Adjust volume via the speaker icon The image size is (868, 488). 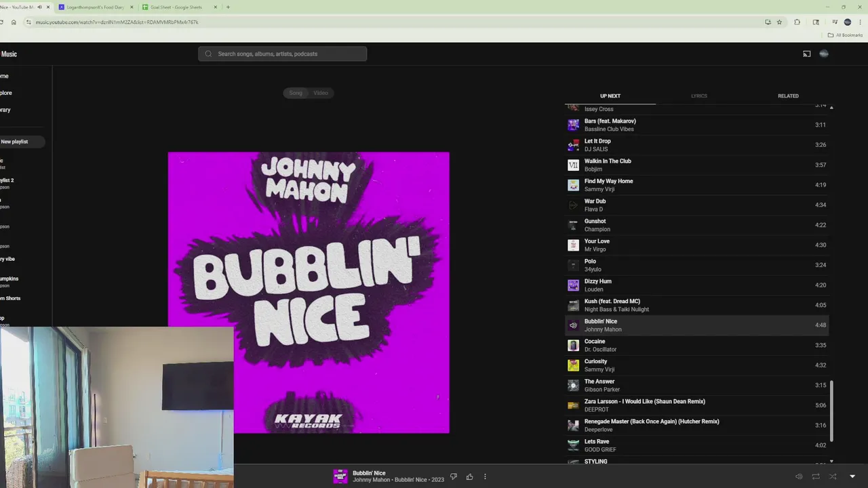point(799,476)
